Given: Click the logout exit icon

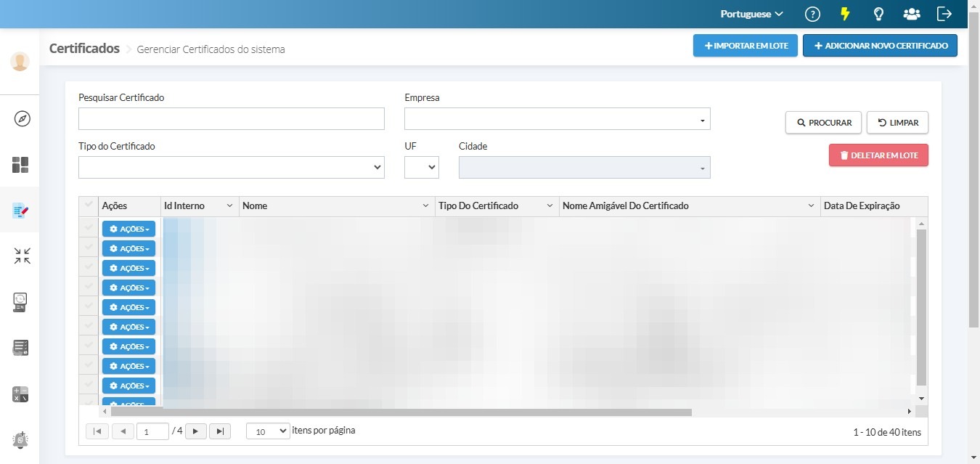Looking at the screenshot, I should pos(944,14).
